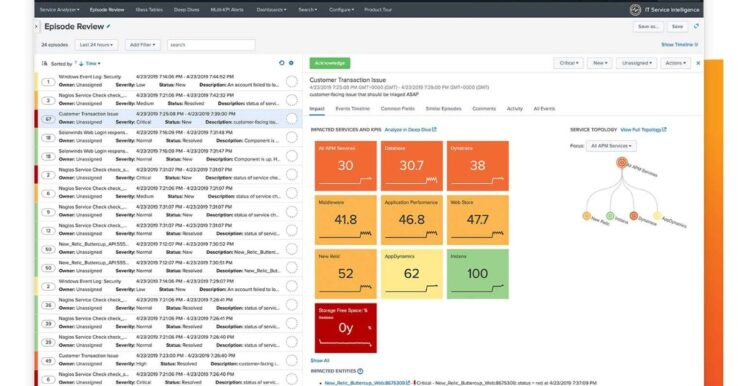Click the Database tile showing 30.7
This screenshot has height=386, width=738.
pos(411,166)
